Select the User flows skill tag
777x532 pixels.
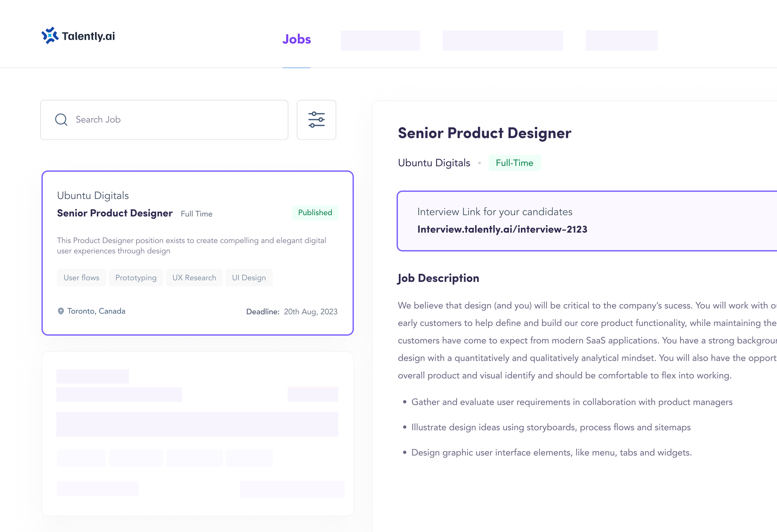click(81, 278)
